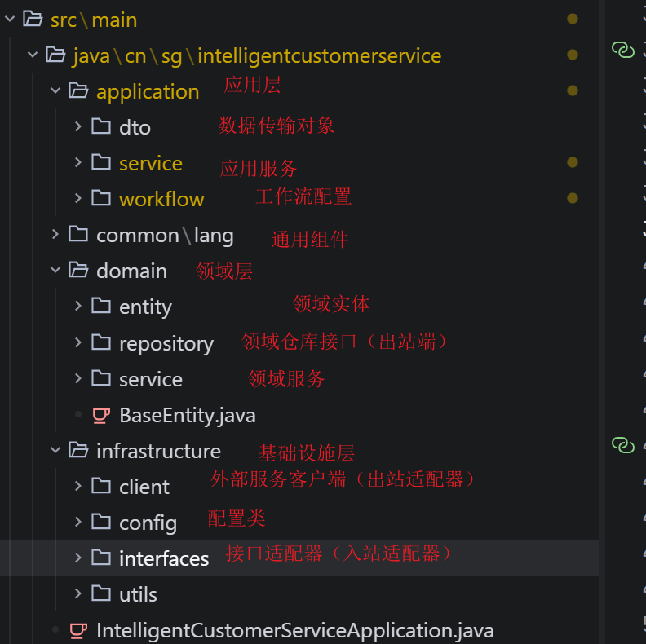Click the application open folder icon

point(78,90)
